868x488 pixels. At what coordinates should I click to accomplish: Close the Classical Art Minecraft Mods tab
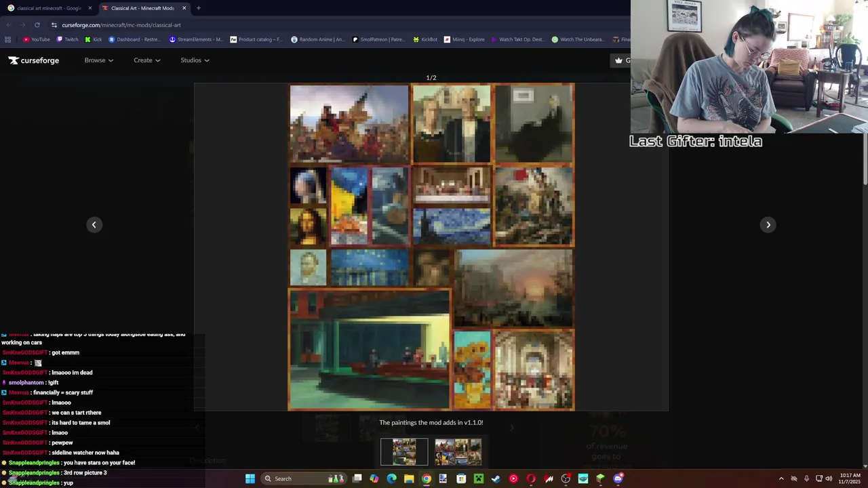(x=184, y=8)
